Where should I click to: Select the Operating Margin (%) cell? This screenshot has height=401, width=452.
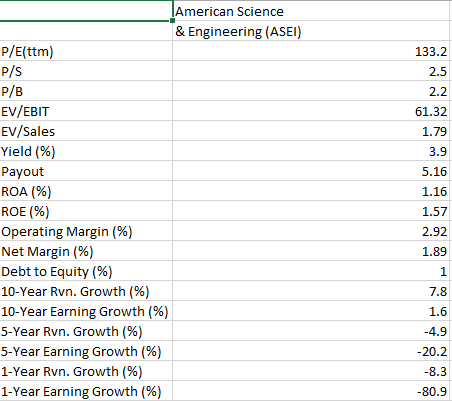86,231
